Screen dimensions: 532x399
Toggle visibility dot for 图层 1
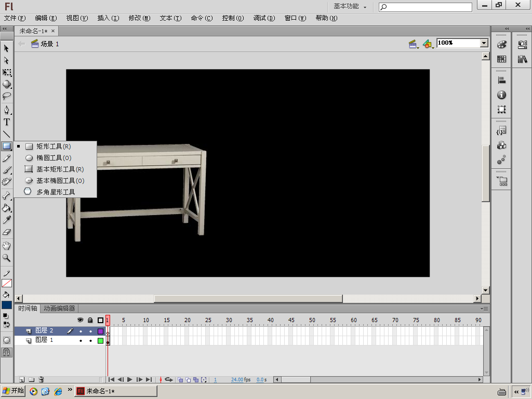pyautogui.click(x=81, y=341)
